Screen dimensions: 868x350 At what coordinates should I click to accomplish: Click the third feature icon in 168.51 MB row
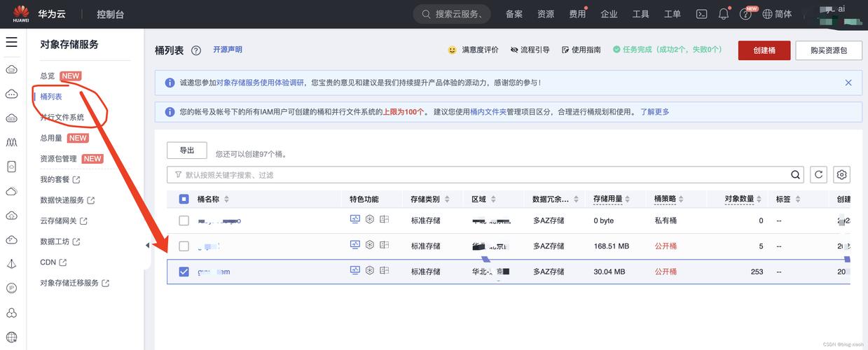click(384, 246)
